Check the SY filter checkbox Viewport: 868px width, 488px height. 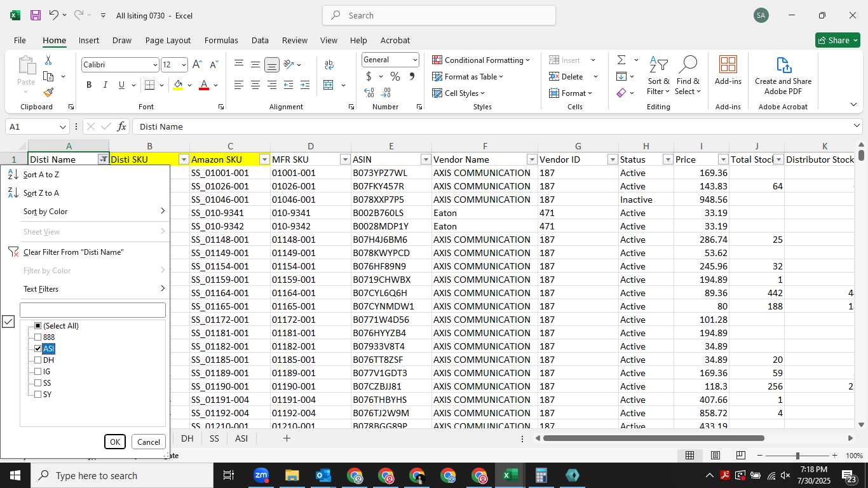38,395
